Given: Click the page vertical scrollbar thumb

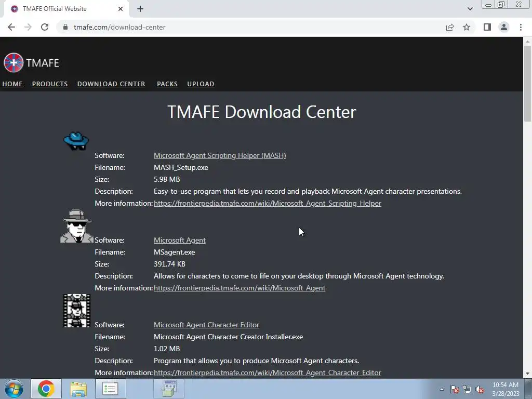Looking at the screenshot, I should pyautogui.click(x=527, y=83).
